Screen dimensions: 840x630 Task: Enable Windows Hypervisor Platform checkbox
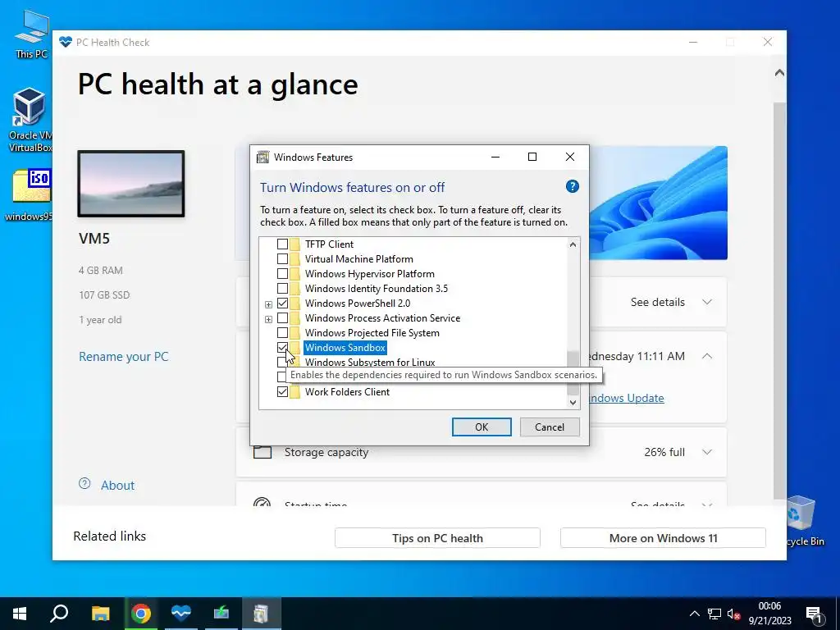click(x=282, y=274)
